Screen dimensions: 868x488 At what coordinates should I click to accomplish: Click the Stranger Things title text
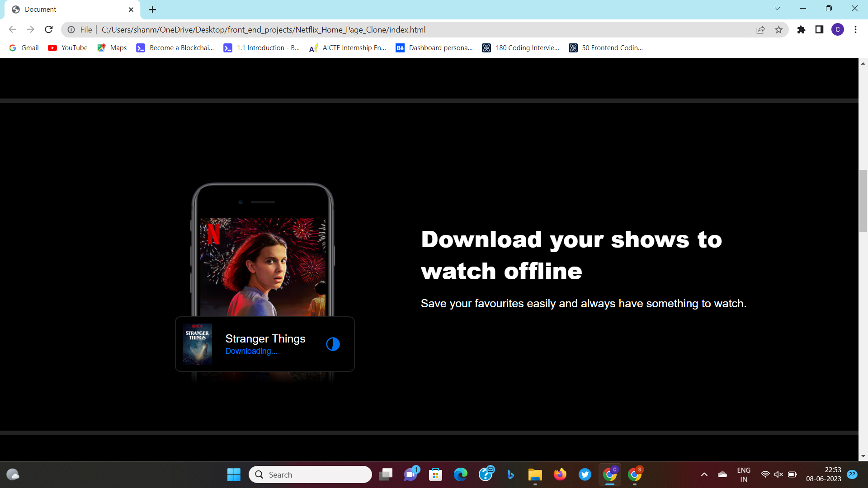(265, 338)
